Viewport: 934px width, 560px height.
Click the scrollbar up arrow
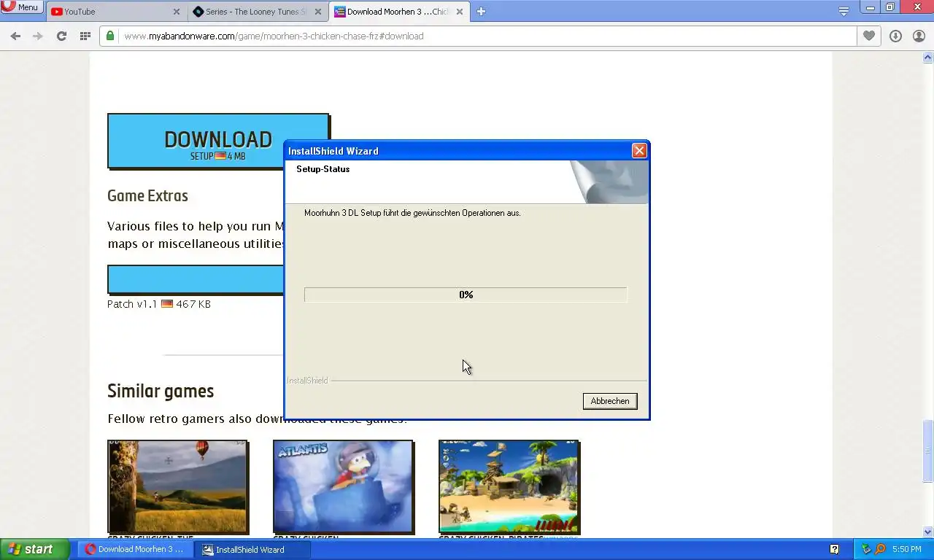927,58
